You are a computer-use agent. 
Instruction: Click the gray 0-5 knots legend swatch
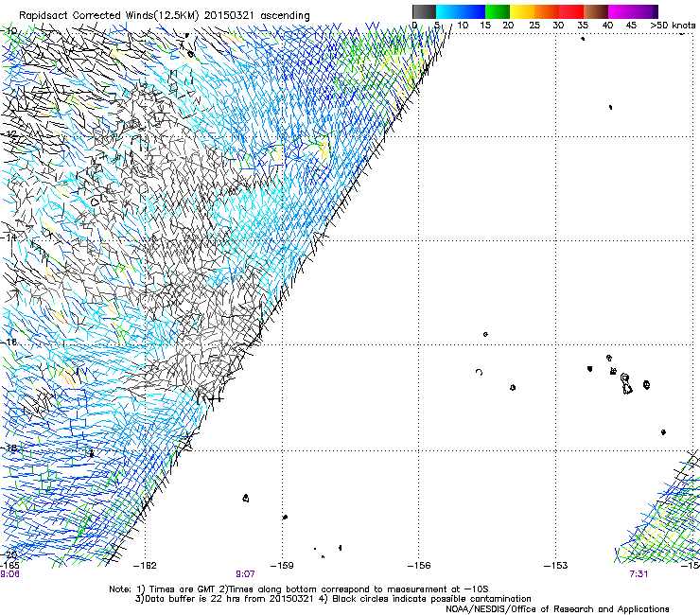pos(424,11)
